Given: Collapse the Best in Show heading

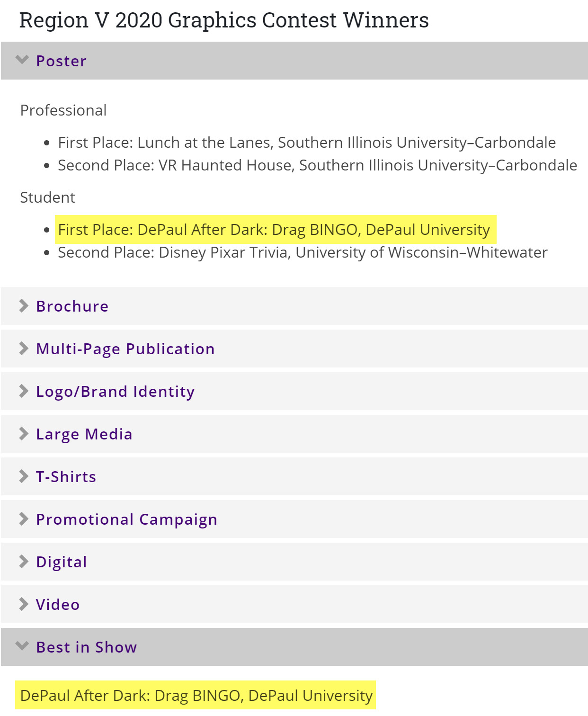Looking at the screenshot, I should [x=87, y=647].
